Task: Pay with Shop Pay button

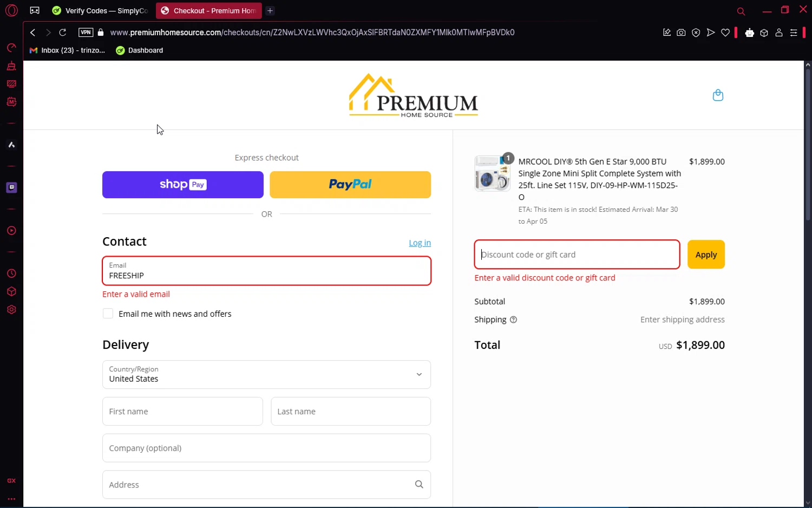Action: tap(183, 185)
